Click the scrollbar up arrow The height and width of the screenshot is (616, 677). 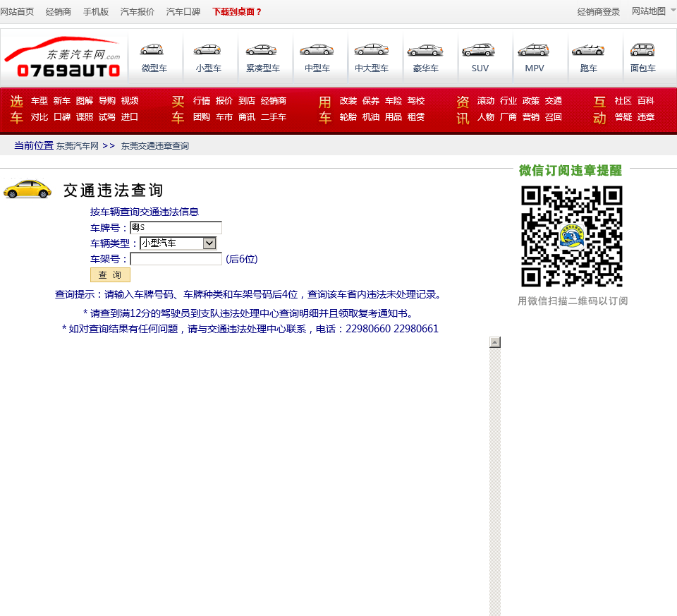[x=495, y=342]
